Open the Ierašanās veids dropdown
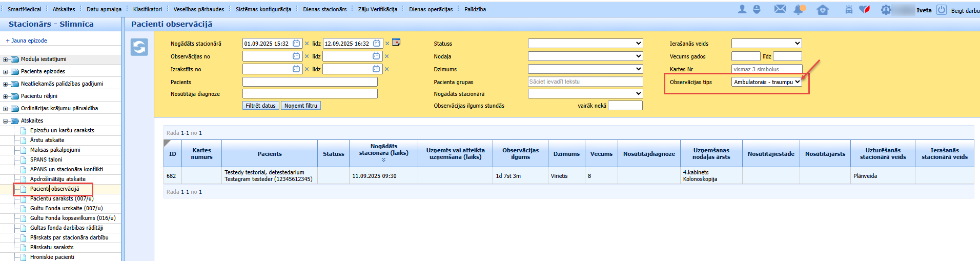The image size is (980, 261). 766,44
